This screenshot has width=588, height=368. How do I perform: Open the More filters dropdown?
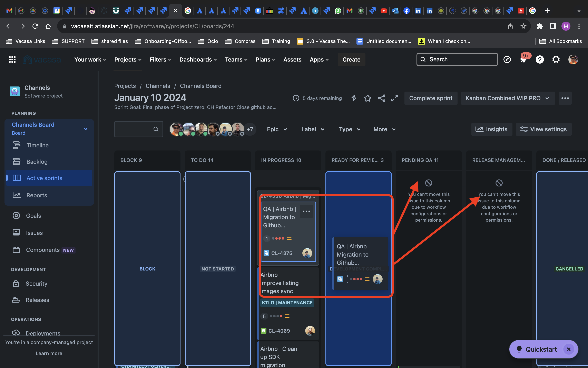pyautogui.click(x=385, y=129)
